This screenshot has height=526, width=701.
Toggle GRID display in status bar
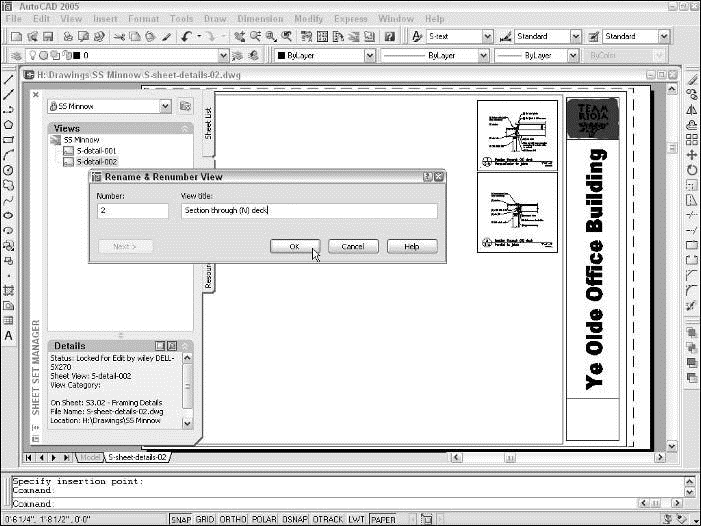click(205, 519)
